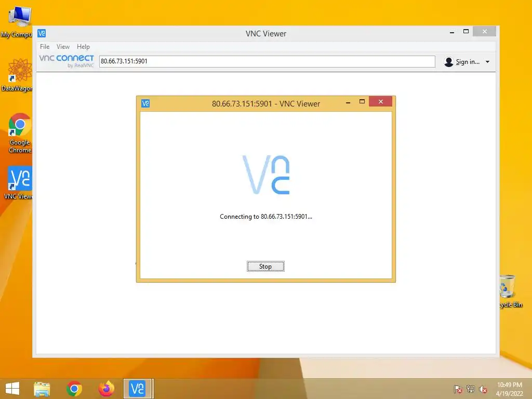
Task: Maximize the 80.66.73.151:5901 connecting dialog
Action: [x=362, y=101]
